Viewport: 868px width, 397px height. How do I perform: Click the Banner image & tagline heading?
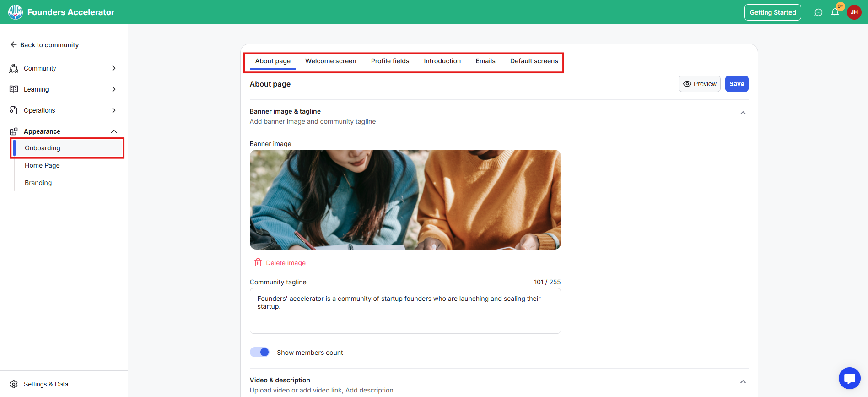coord(285,111)
